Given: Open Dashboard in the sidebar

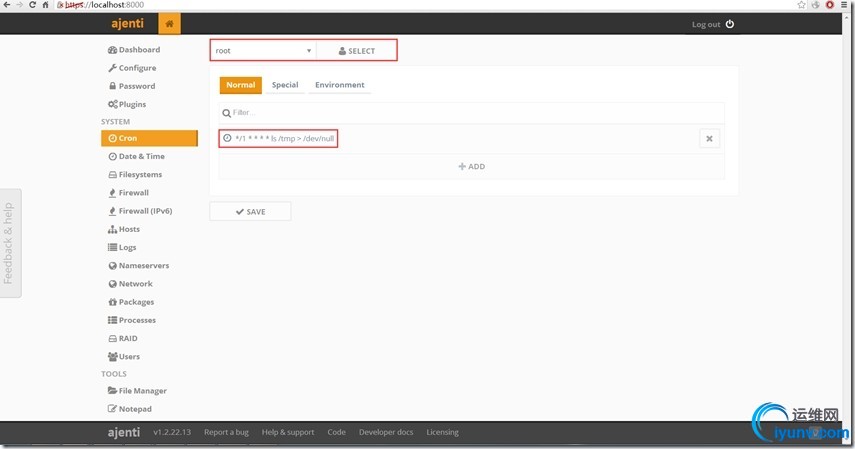Looking at the screenshot, I should coord(134,50).
